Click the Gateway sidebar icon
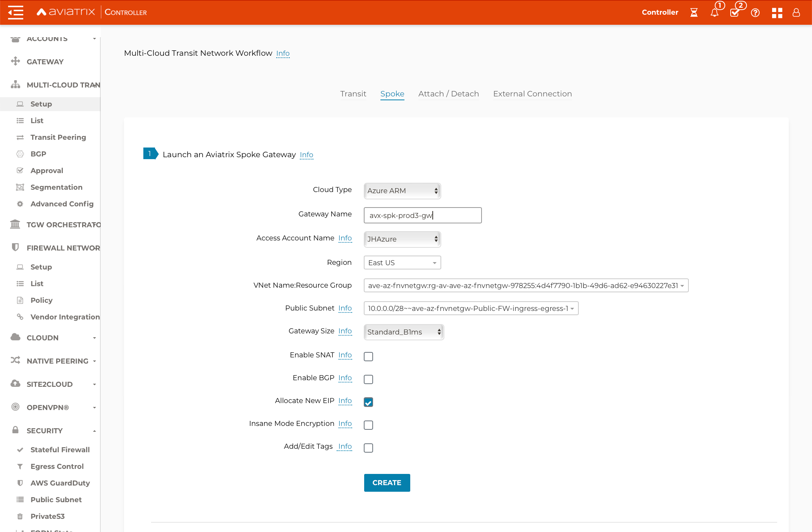The image size is (812, 532). [15, 61]
